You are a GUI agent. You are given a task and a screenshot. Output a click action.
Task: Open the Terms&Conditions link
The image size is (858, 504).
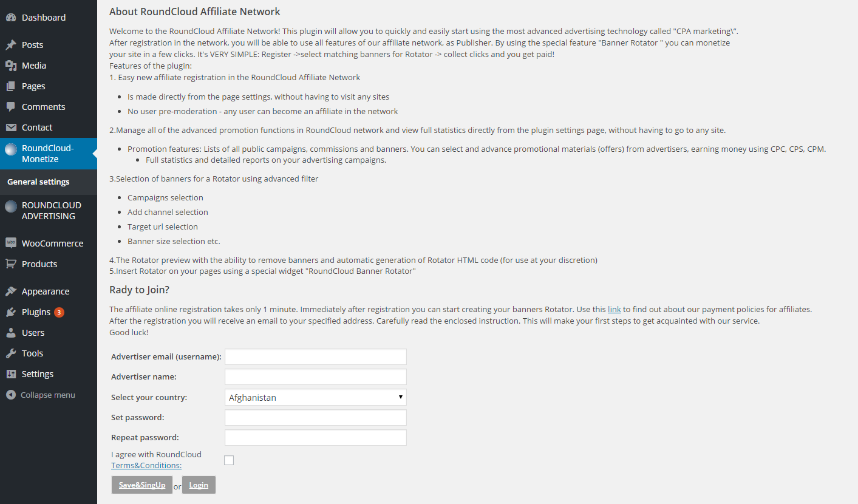click(x=146, y=465)
